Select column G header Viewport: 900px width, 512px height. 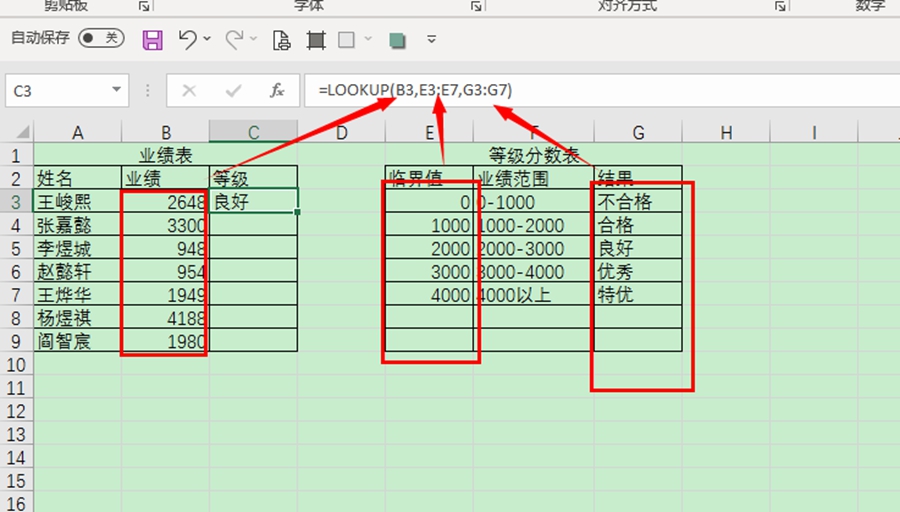tap(638, 133)
